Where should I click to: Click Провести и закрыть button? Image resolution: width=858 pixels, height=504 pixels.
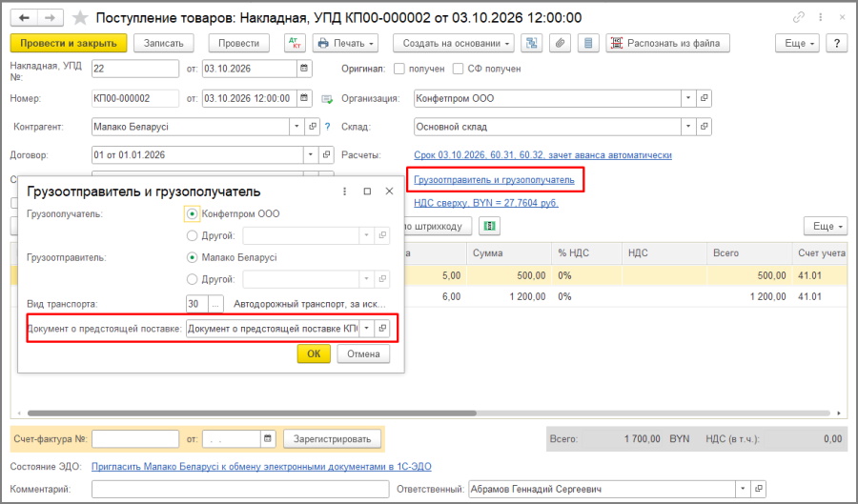point(69,43)
